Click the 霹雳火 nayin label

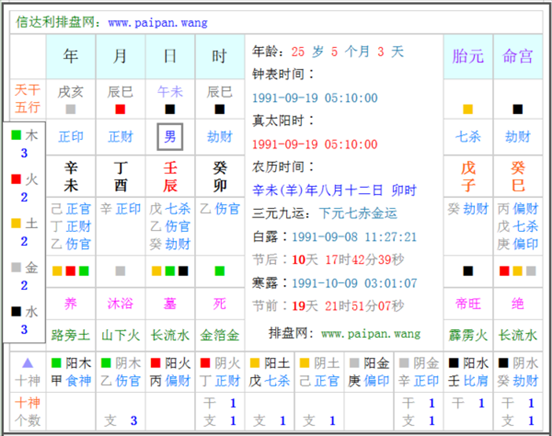[x=468, y=335]
